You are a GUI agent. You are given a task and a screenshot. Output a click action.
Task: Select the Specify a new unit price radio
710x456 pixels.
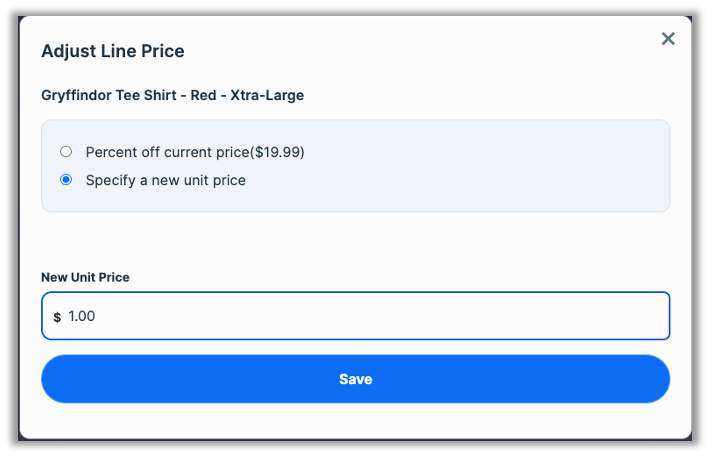point(66,180)
